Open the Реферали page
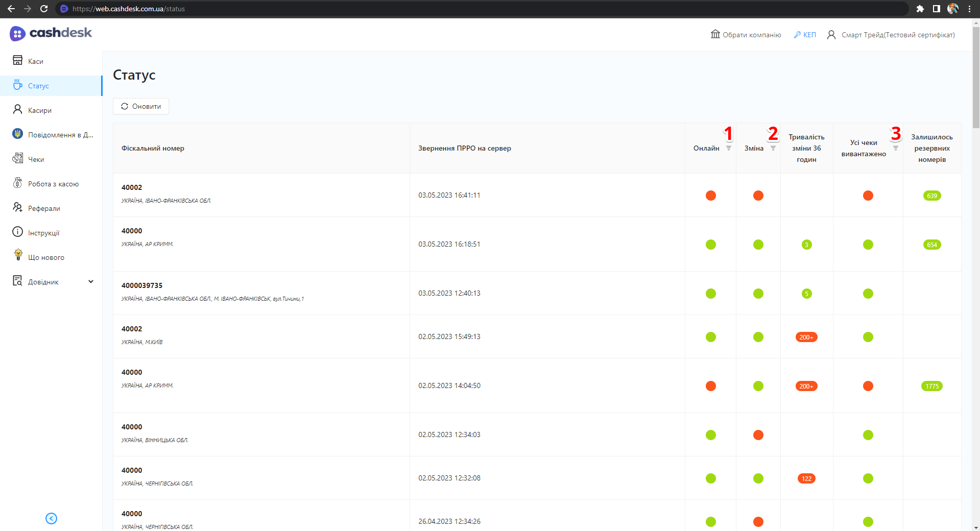Screen dimensions: 980x531 click(44, 208)
